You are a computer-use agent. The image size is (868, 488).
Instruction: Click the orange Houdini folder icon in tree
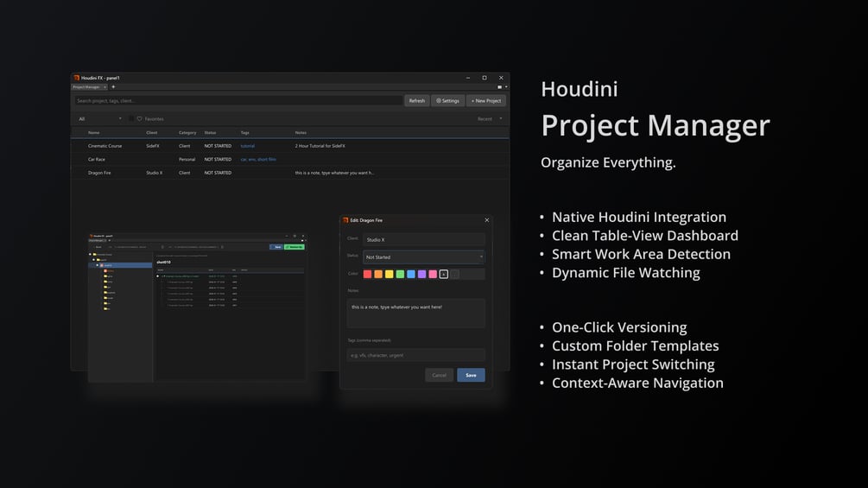coord(105,270)
